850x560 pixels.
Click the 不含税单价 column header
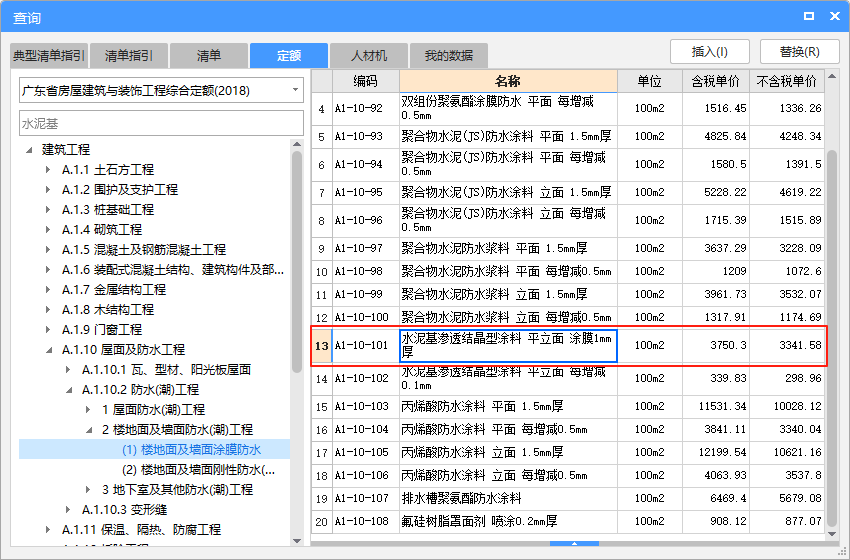click(x=787, y=81)
